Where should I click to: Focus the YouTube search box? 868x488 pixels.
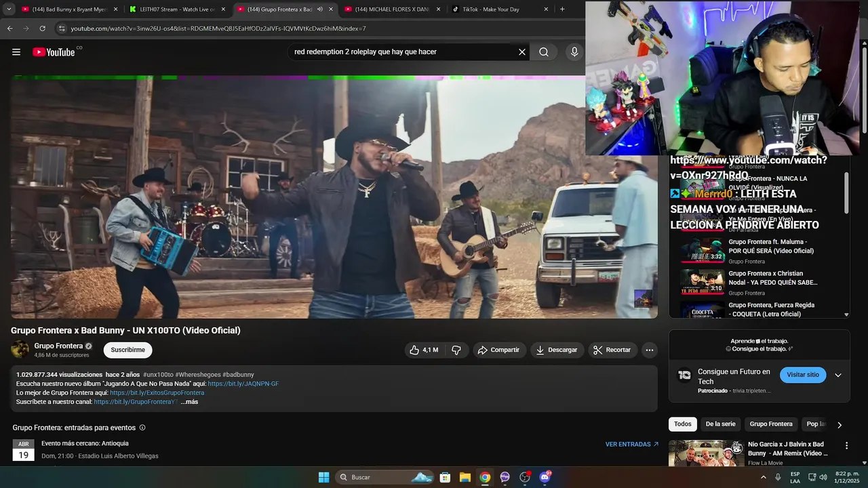point(403,52)
